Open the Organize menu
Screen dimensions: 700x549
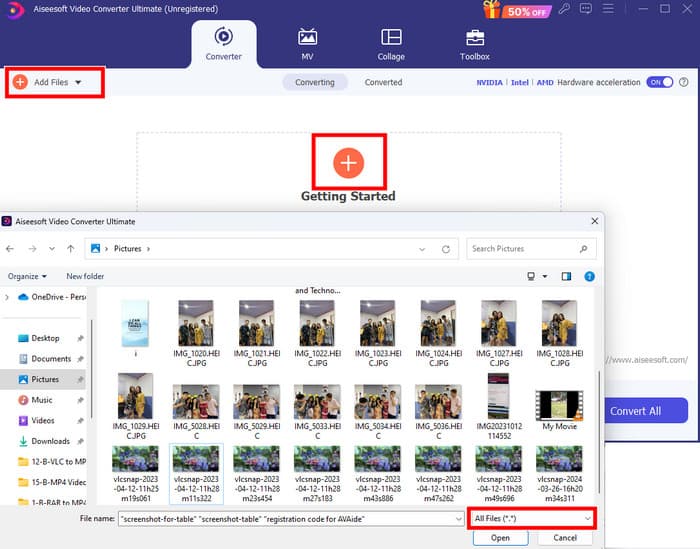click(27, 276)
